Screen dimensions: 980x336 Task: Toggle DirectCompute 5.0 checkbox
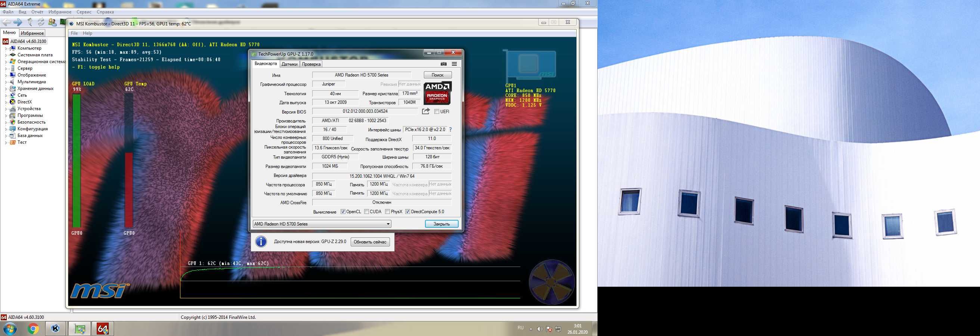point(407,212)
